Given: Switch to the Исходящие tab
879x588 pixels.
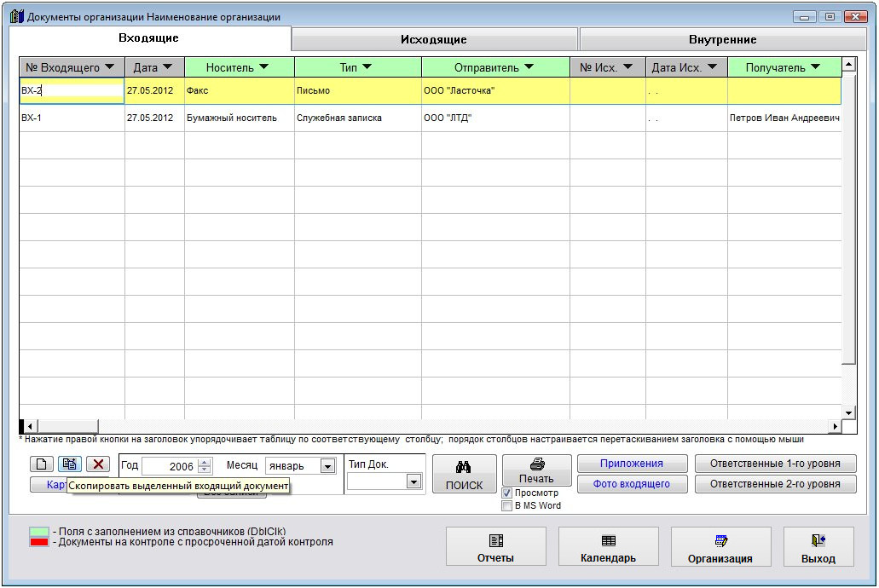Looking at the screenshot, I should coord(434,40).
